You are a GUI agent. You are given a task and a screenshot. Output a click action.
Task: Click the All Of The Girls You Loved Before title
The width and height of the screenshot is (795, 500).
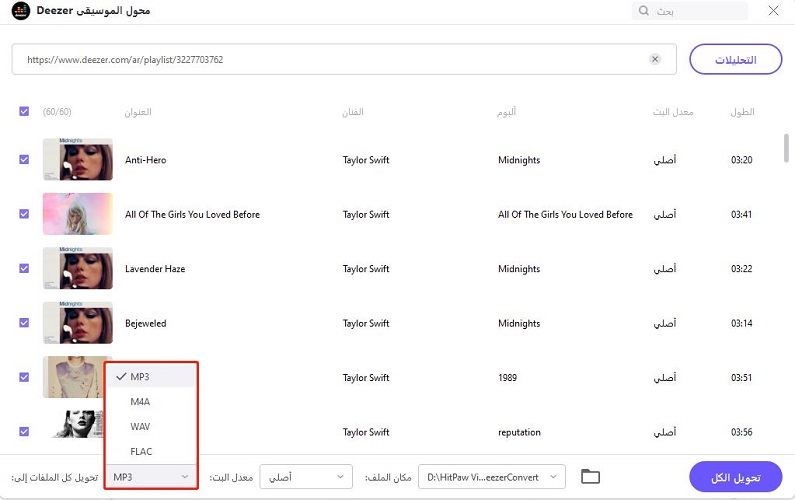[192, 215]
